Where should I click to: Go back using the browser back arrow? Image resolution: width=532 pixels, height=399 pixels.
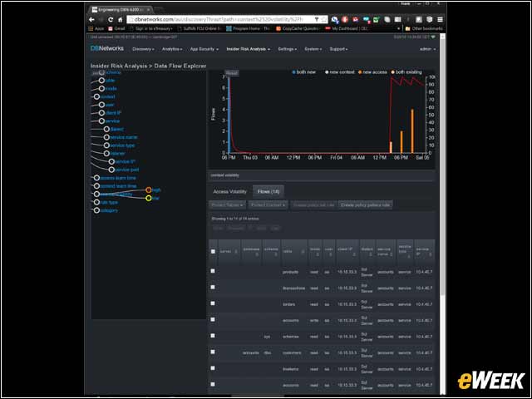click(91, 20)
